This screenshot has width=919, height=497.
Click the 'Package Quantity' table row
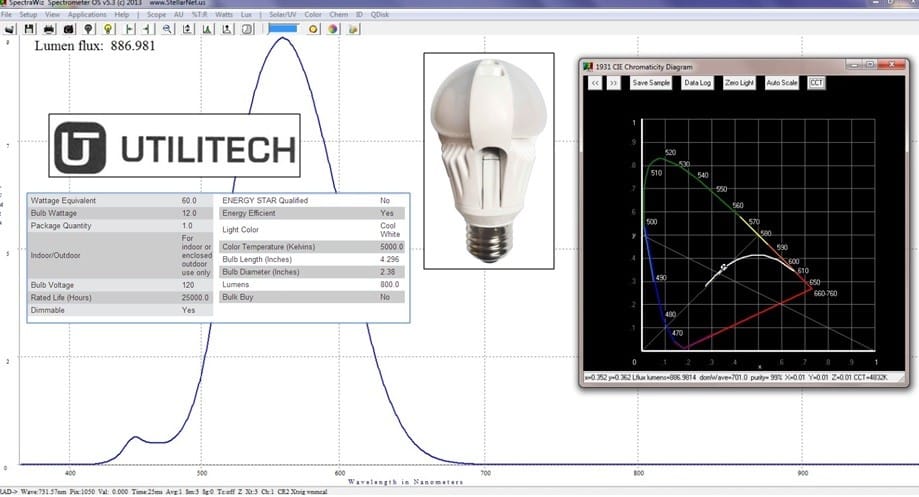[120, 226]
